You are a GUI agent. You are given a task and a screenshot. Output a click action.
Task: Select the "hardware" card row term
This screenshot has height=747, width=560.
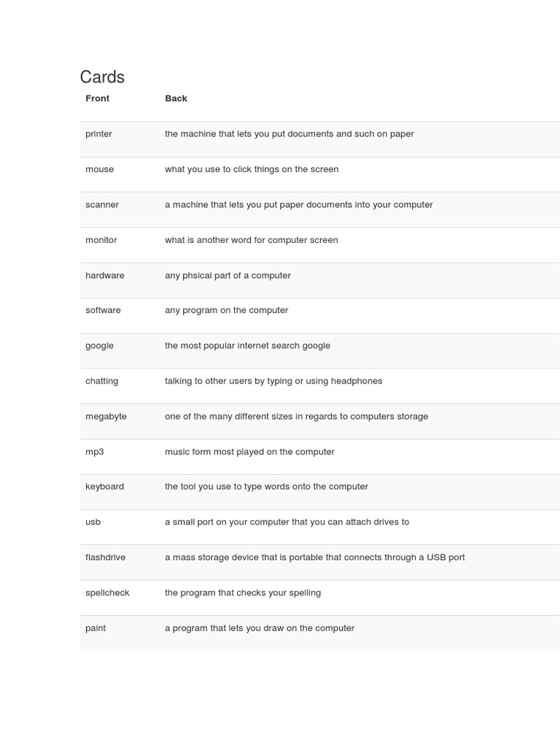[104, 276]
